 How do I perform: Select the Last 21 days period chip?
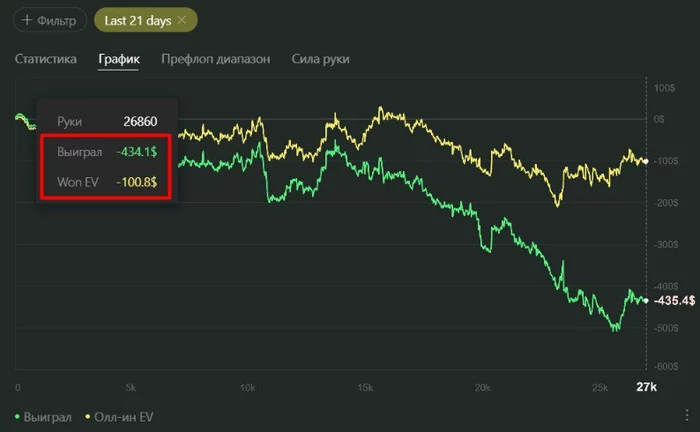click(138, 20)
